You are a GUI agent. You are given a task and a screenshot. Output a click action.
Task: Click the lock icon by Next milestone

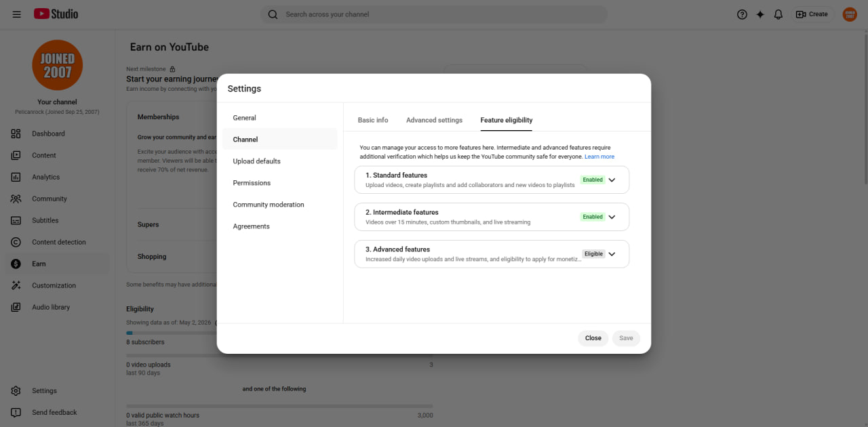click(x=172, y=69)
